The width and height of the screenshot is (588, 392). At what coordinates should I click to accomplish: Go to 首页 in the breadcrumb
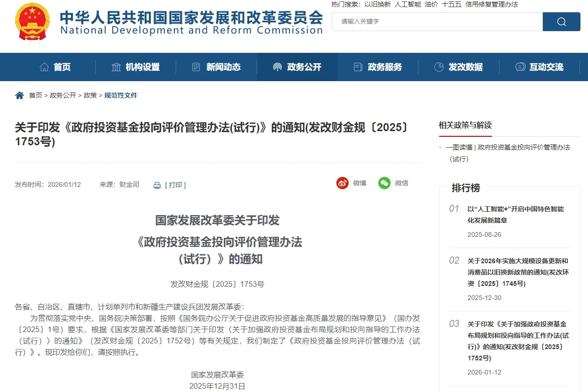tap(35, 95)
